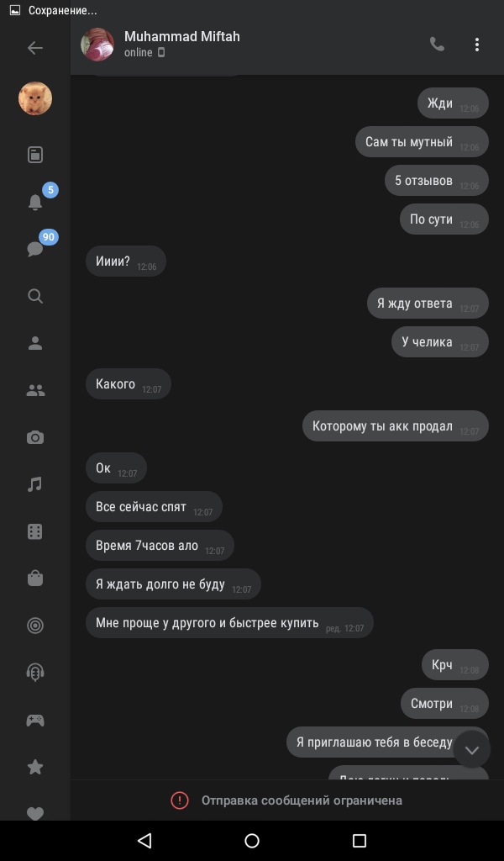504x861 pixels.
Task: Open photos camera icon
Action: (35, 437)
